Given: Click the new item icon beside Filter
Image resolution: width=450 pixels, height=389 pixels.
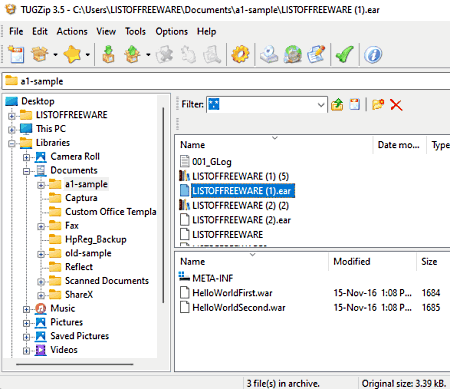Looking at the screenshot, I should (x=354, y=105).
